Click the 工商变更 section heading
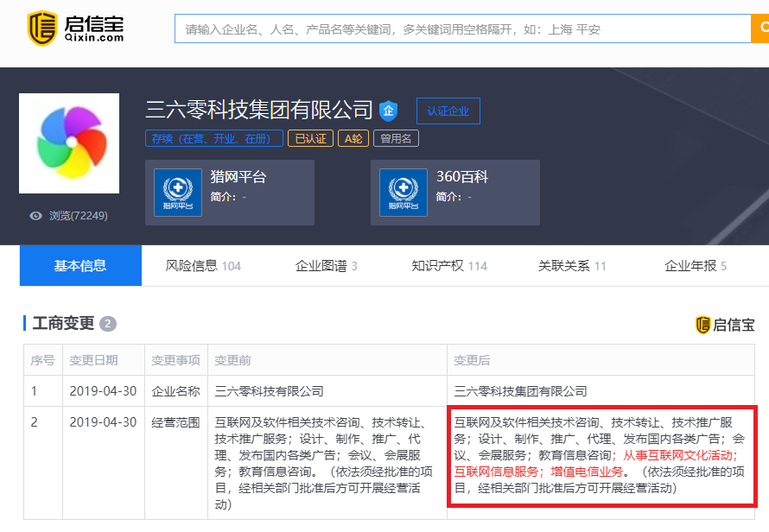769x532 pixels. 63,323
